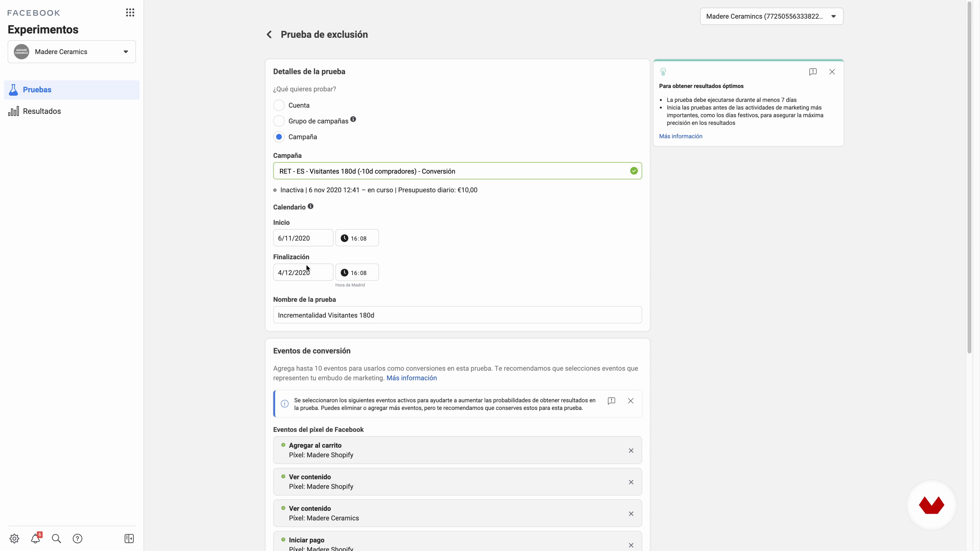Open the Madere Ceramincs ad account dropdown
Image resolution: width=980 pixels, height=551 pixels.
tap(771, 16)
